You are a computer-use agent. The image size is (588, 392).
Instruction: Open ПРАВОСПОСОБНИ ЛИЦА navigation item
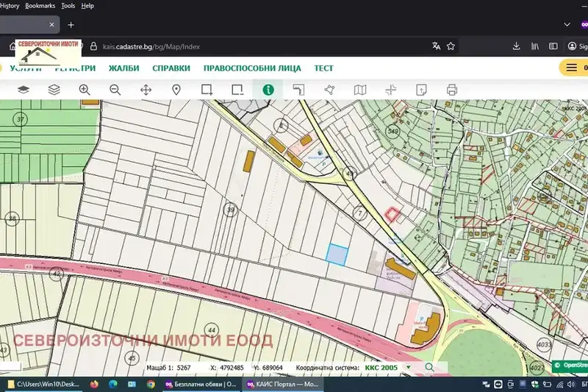click(252, 68)
